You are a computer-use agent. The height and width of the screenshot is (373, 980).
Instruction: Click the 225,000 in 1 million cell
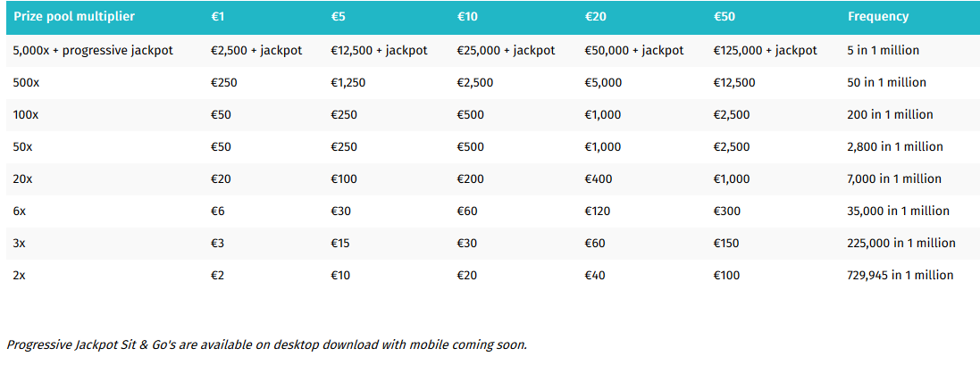point(901,243)
